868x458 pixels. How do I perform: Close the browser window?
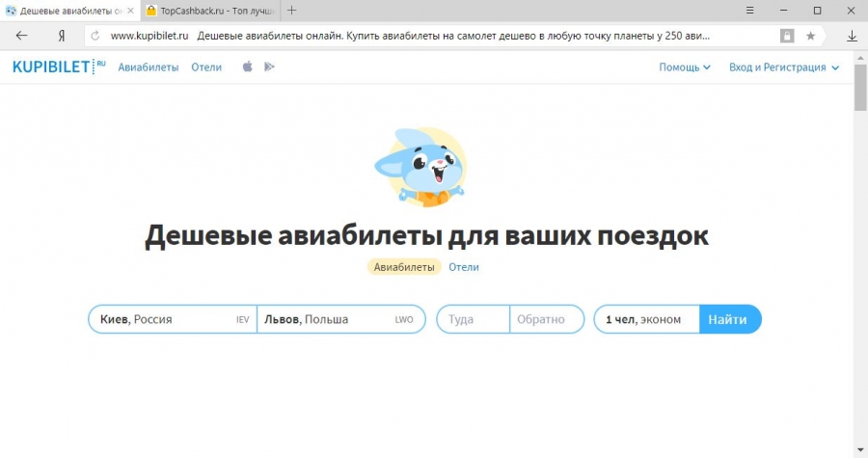[x=851, y=11]
